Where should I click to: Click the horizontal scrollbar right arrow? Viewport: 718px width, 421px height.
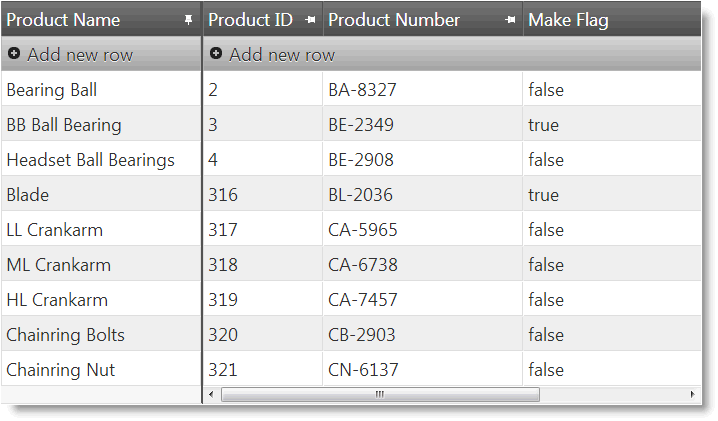692,395
